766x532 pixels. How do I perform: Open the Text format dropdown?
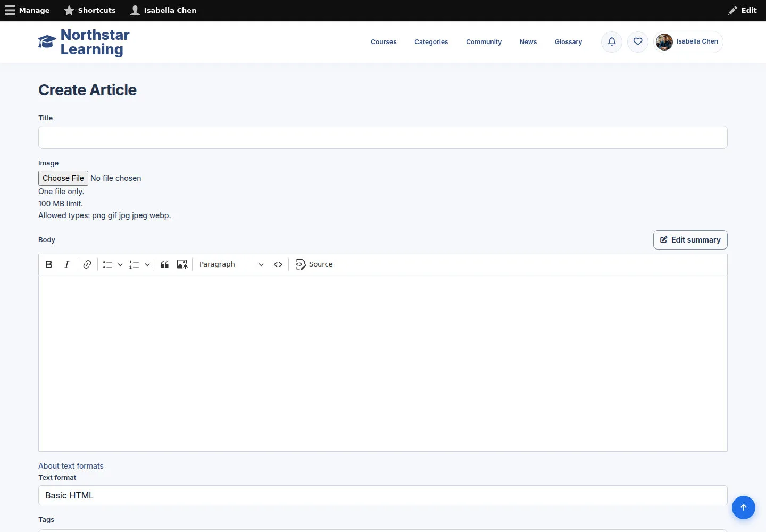click(x=383, y=495)
